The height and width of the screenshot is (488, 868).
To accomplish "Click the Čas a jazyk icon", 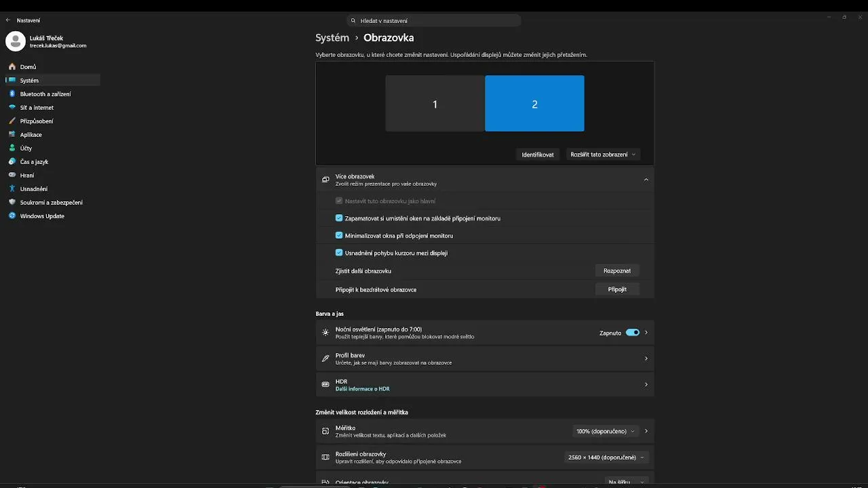I will coord(12,162).
